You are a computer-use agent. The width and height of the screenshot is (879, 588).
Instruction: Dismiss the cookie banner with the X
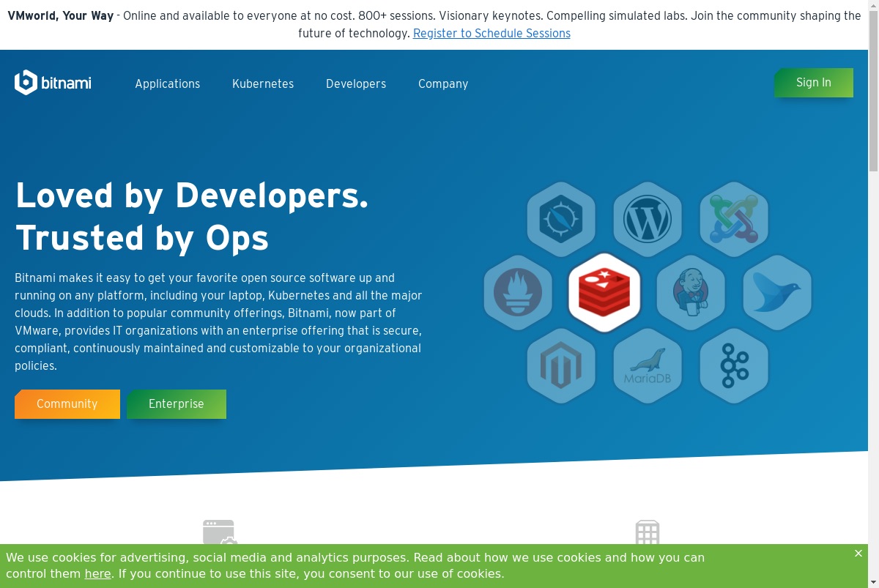point(858,554)
